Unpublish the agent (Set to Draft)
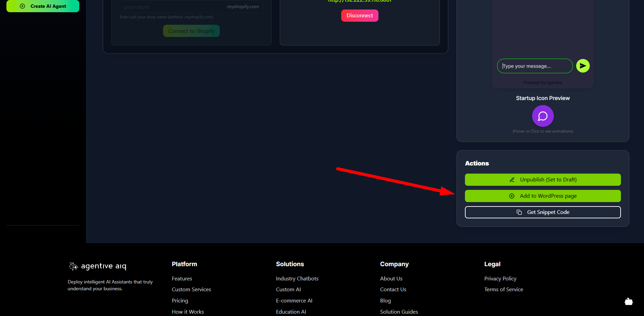Screen dimensions: 644x316 point(543,180)
